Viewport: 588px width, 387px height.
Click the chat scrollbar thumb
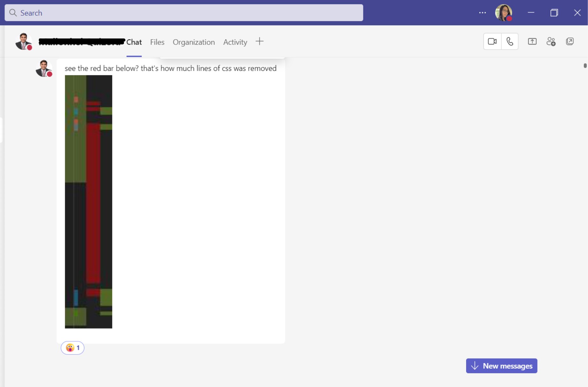(x=585, y=65)
